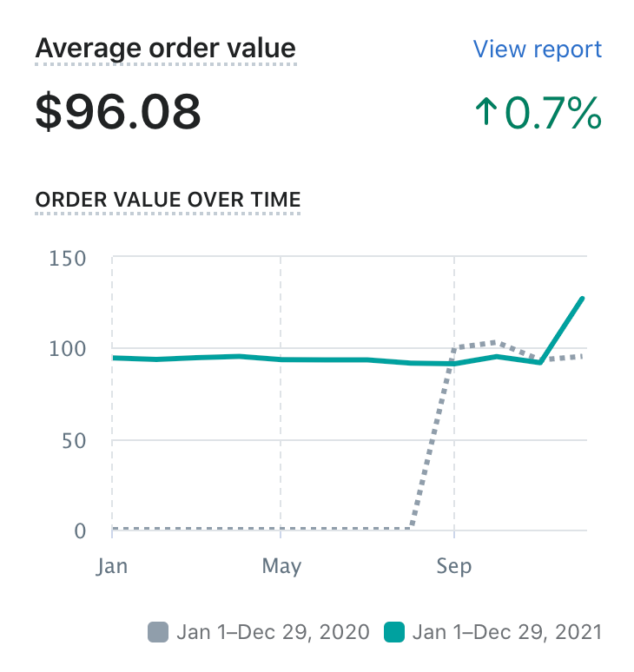Image resolution: width=634 pixels, height=672 pixels.
Task: Click the 100 y-axis label
Action: tap(69, 349)
